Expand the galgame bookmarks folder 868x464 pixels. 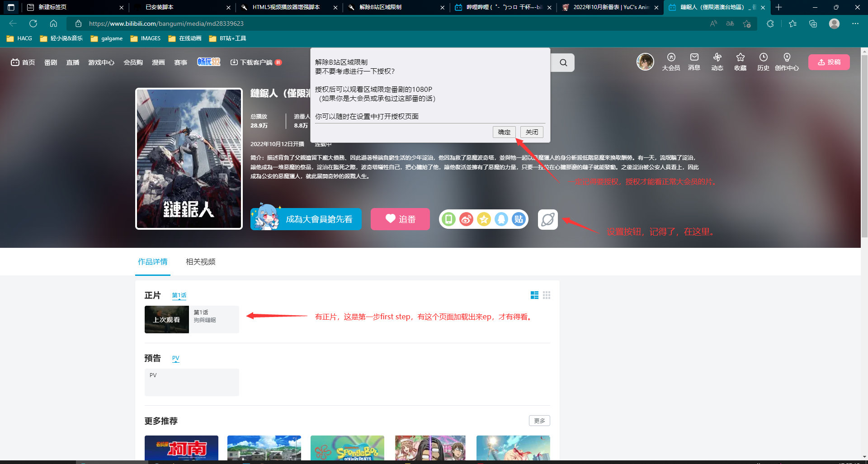(107, 38)
